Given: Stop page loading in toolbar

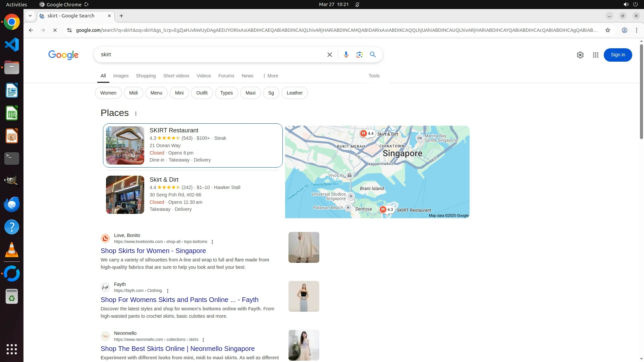Looking at the screenshot, I should pyautogui.click(x=55, y=30).
